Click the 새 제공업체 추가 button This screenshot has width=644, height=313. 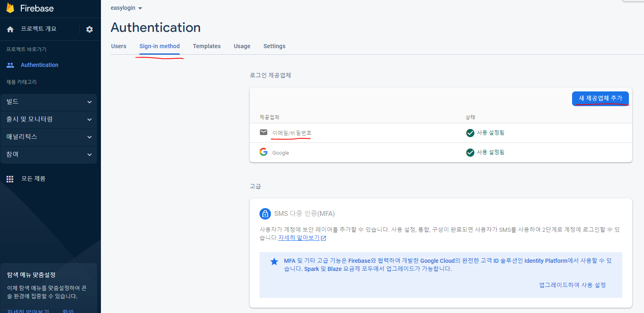tap(600, 98)
